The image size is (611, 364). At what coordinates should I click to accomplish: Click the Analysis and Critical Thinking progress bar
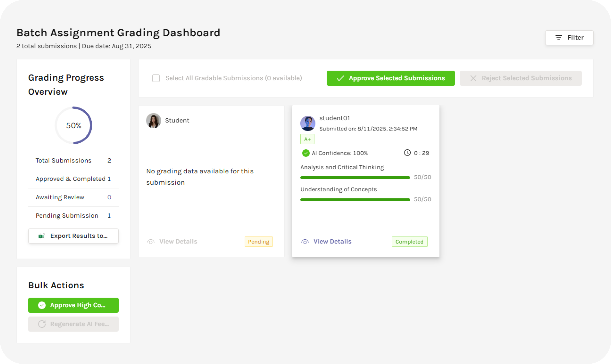point(355,178)
